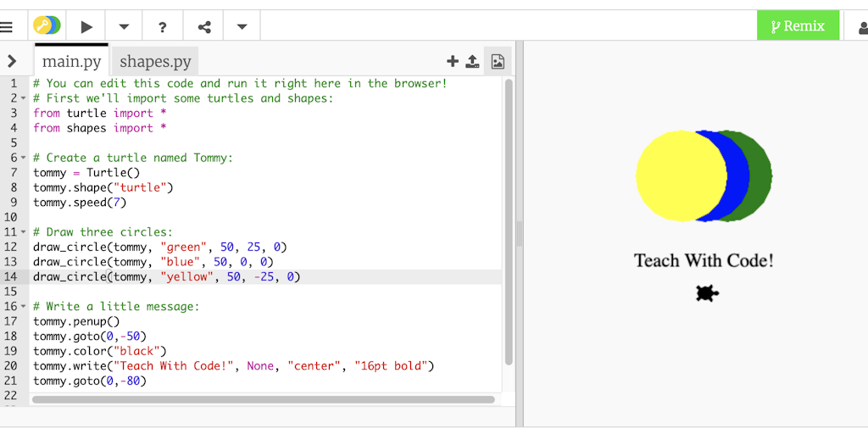
Task: Collapse code fold at line 11
Action: pos(23,232)
